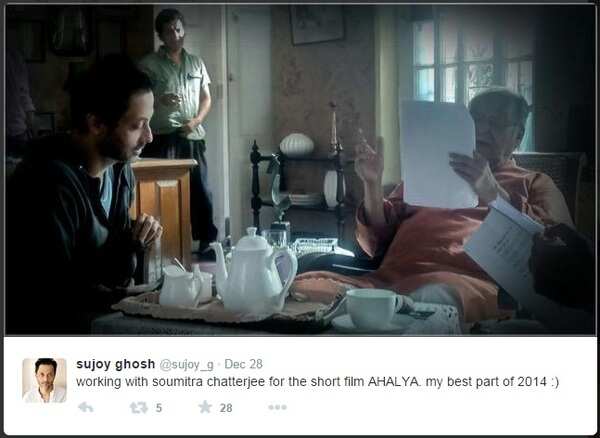This screenshot has width=600, height=438.
Task: Click the man standing in the green shirt
Action: [178, 128]
